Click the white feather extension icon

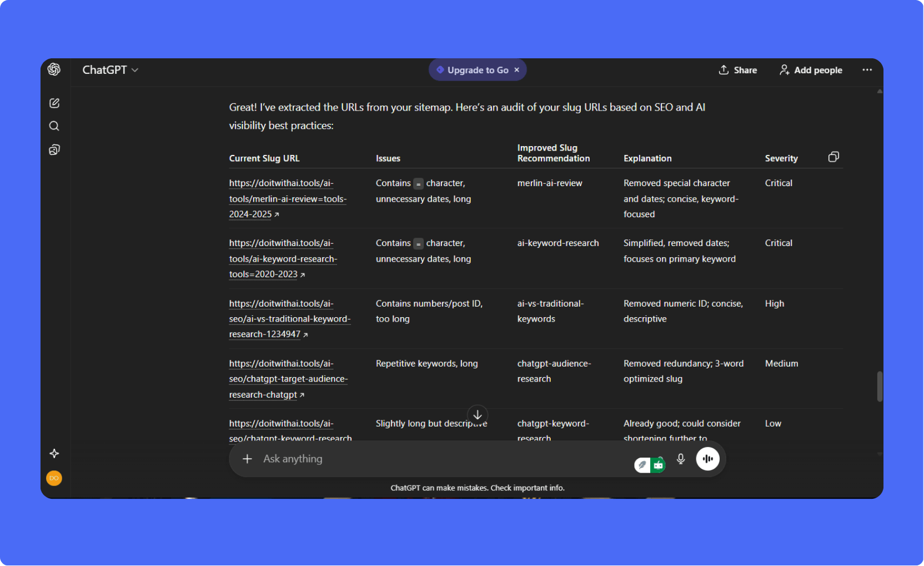click(x=642, y=465)
